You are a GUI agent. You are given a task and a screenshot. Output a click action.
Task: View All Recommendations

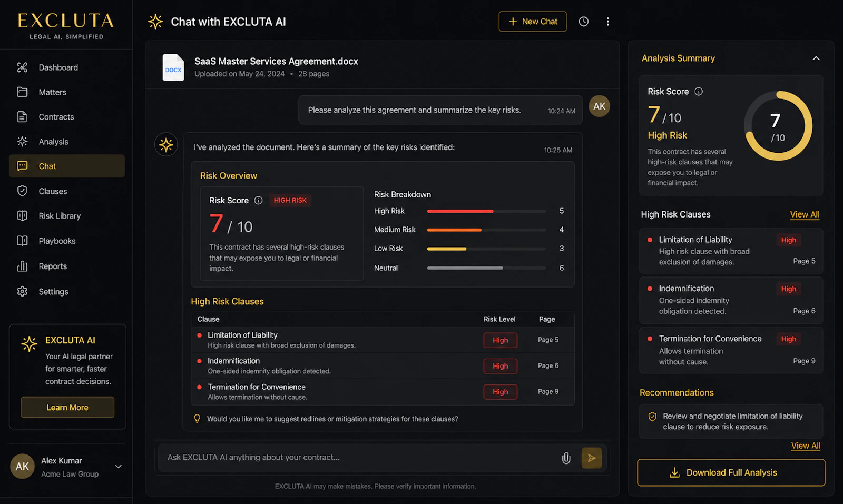point(806,446)
